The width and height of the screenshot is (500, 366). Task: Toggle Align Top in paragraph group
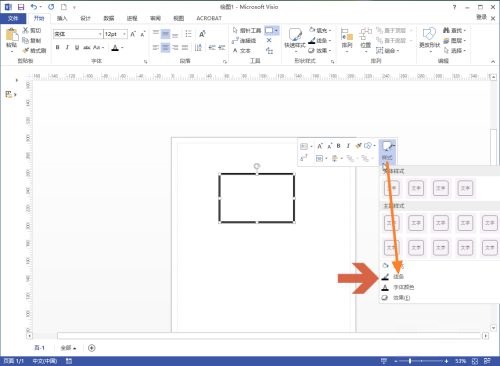156,34
